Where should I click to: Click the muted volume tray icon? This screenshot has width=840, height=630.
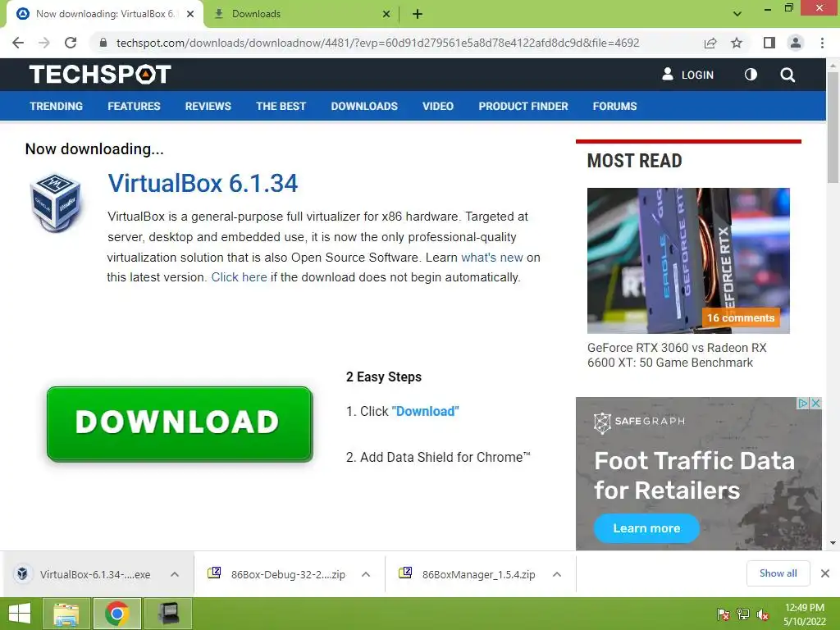763,614
